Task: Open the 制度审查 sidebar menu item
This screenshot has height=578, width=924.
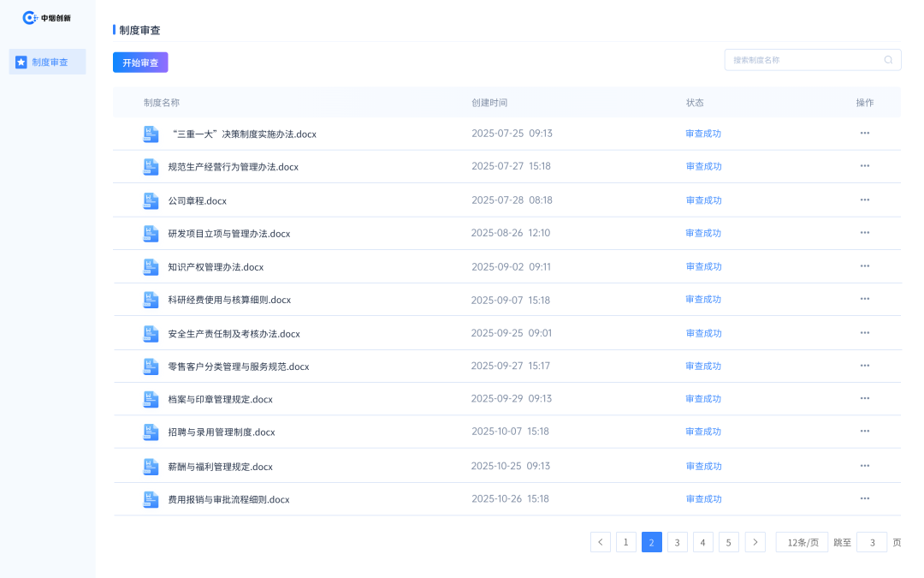Action: (x=47, y=62)
